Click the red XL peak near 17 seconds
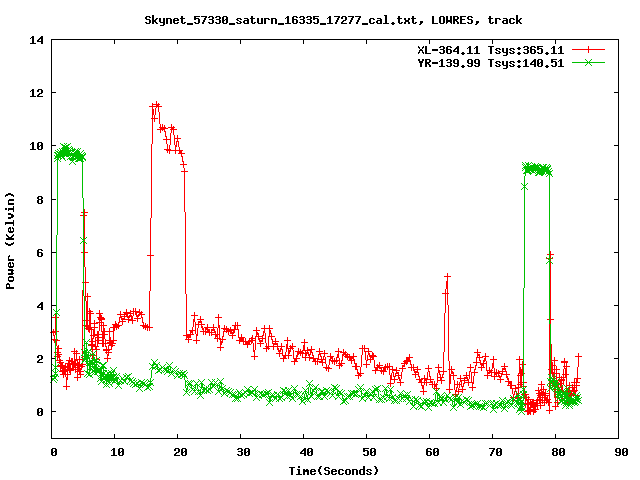The width and height of the screenshot is (640, 480). pyautogui.click(x=156, y=106)
